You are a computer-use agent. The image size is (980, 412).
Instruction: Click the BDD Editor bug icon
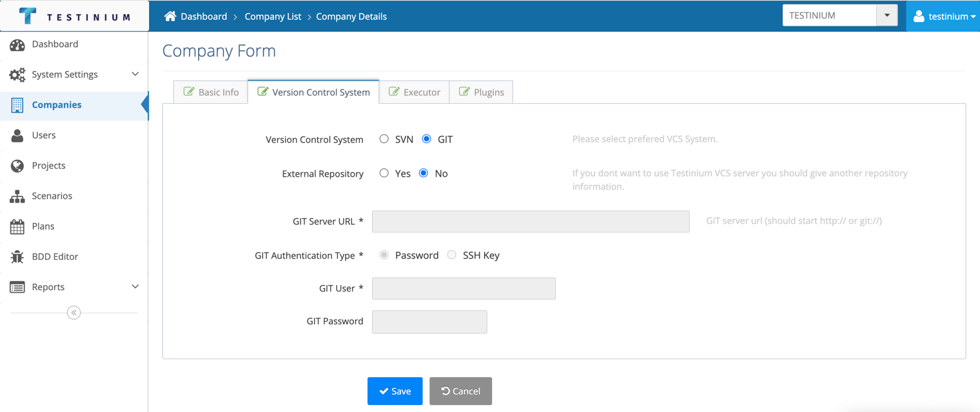pos(17,257)
